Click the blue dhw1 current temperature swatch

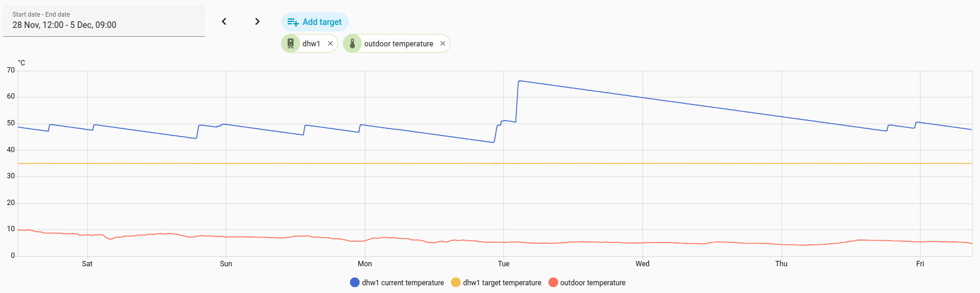click(x=355, y=283)
